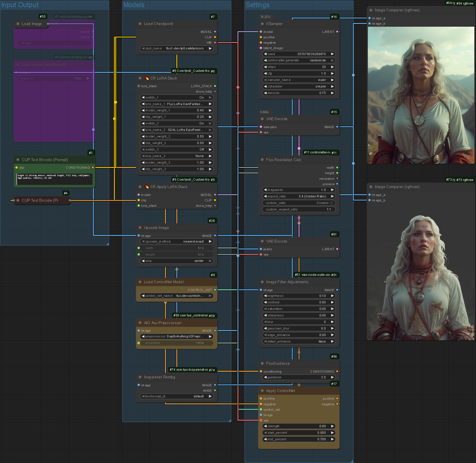Collapse the CLIP Text Encode (Prompt) node dot
476x463 pixels.
[x=18, y=160]
